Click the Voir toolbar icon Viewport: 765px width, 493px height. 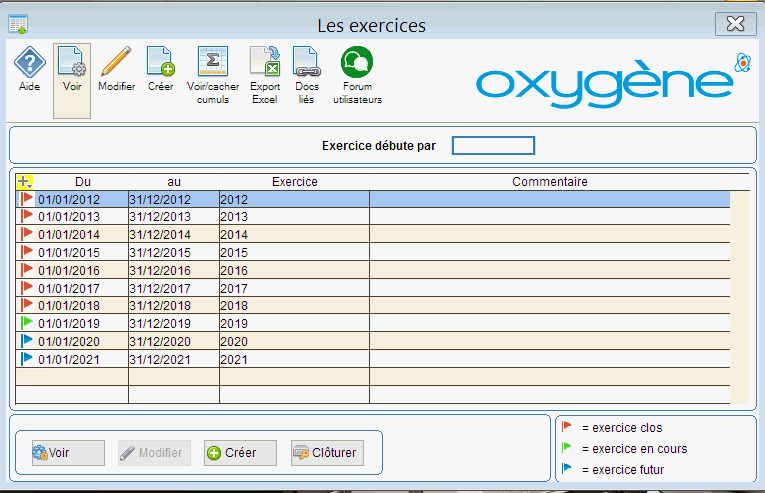72,81
